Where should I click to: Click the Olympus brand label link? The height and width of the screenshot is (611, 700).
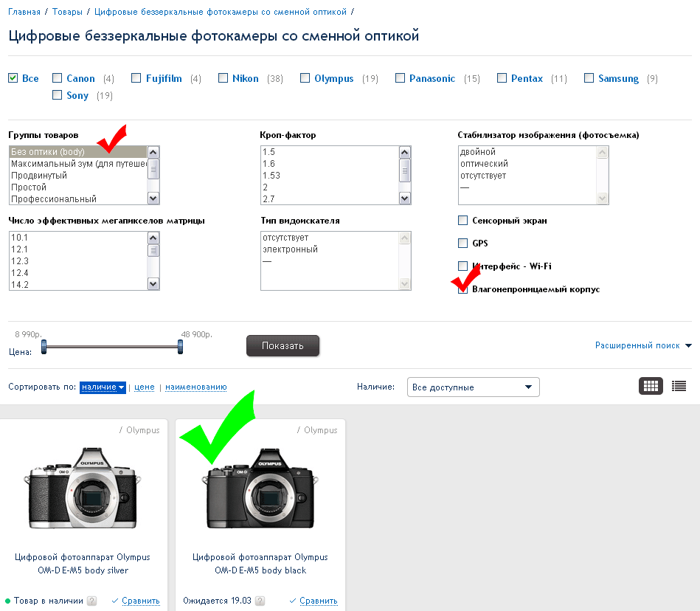click(334, 78)
